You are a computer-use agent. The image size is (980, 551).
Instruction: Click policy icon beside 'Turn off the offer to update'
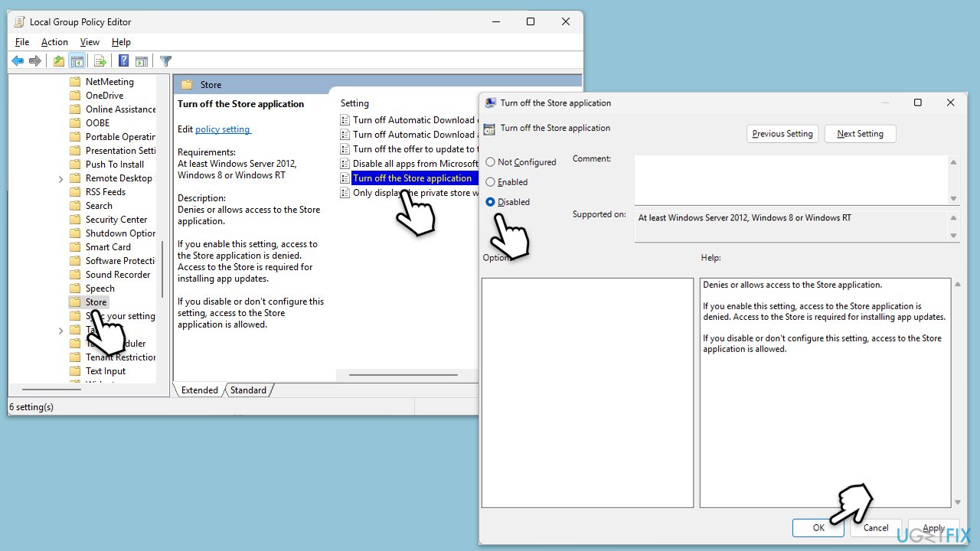tap(345, 149)
